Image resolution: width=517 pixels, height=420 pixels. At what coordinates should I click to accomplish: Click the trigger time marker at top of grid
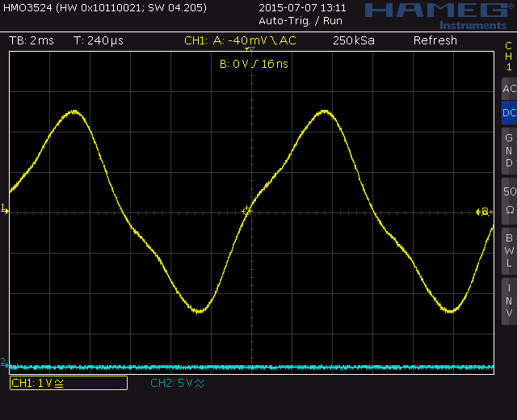[249, 51]
